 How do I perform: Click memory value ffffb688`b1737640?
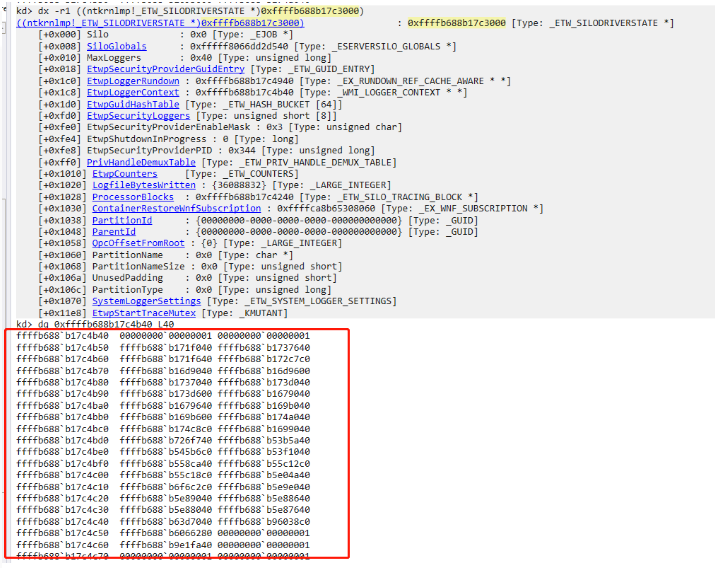(x=264, y=347)
